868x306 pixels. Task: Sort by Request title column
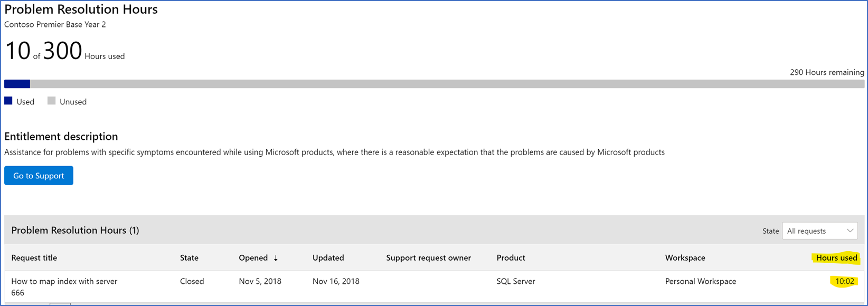34,257
